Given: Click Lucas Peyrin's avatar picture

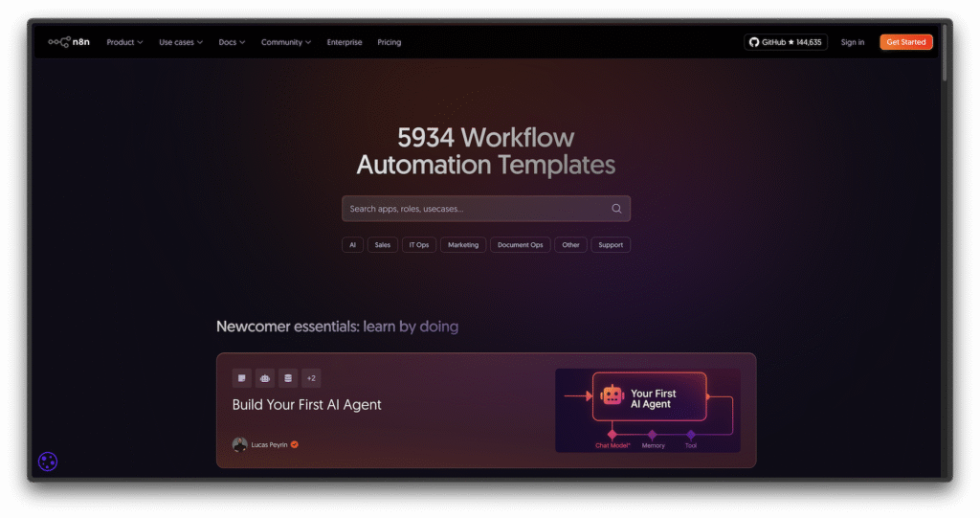Looking at the screenshot, I should (239, 444).
